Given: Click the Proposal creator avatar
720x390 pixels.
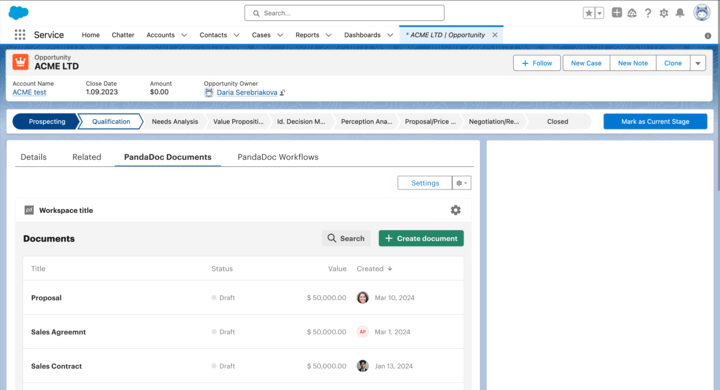Looking at the screenshot, I should tap(363, 298).
